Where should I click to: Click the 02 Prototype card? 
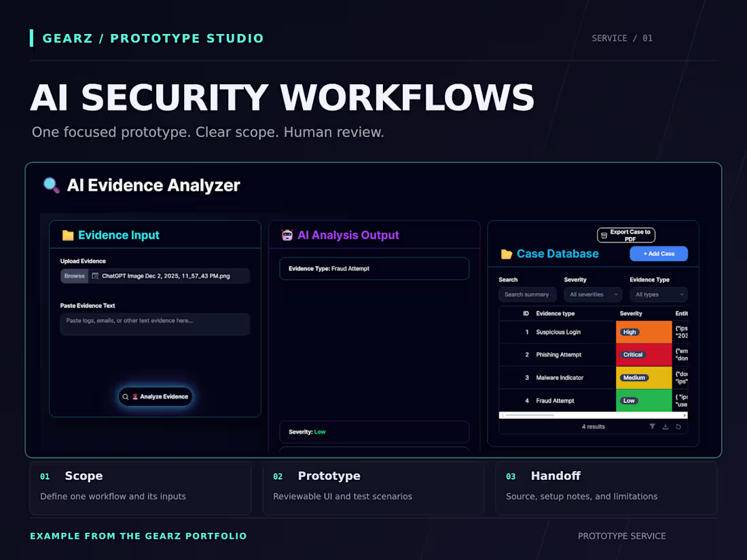[x=373, y=488]
